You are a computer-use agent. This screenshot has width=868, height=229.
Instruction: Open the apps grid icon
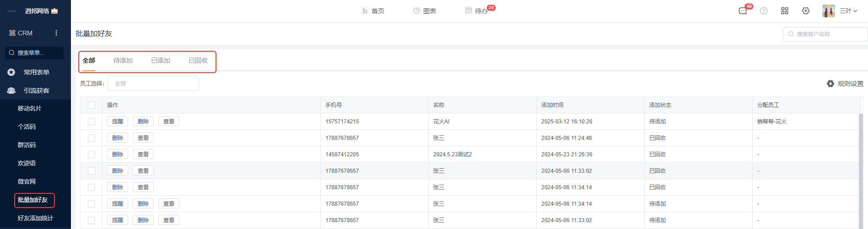(785, 11)
